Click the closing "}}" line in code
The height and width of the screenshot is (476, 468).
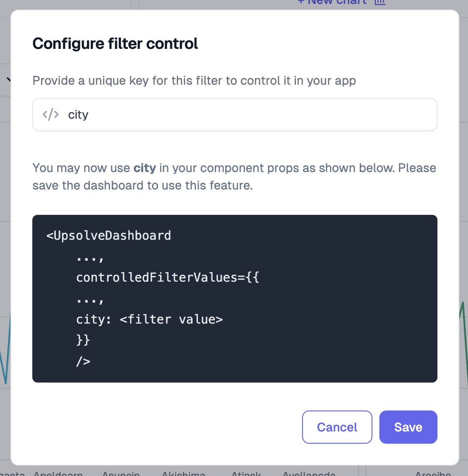[83, 340]
